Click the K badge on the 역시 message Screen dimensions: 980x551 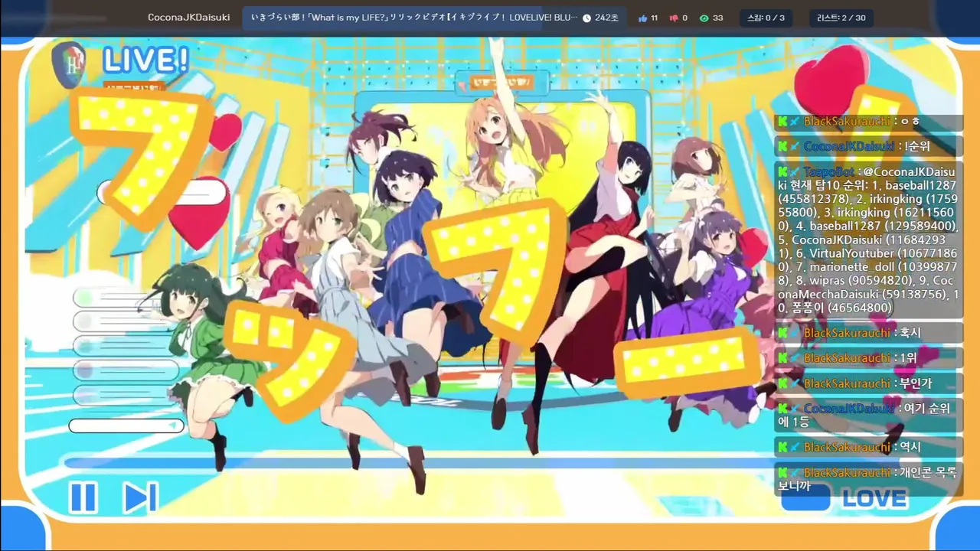783,447
